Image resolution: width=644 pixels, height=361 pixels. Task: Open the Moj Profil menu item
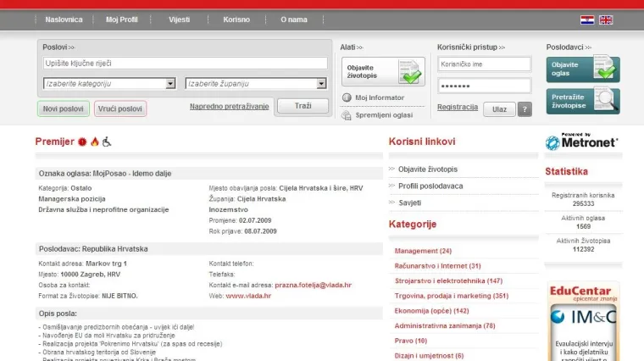[121, 19]
